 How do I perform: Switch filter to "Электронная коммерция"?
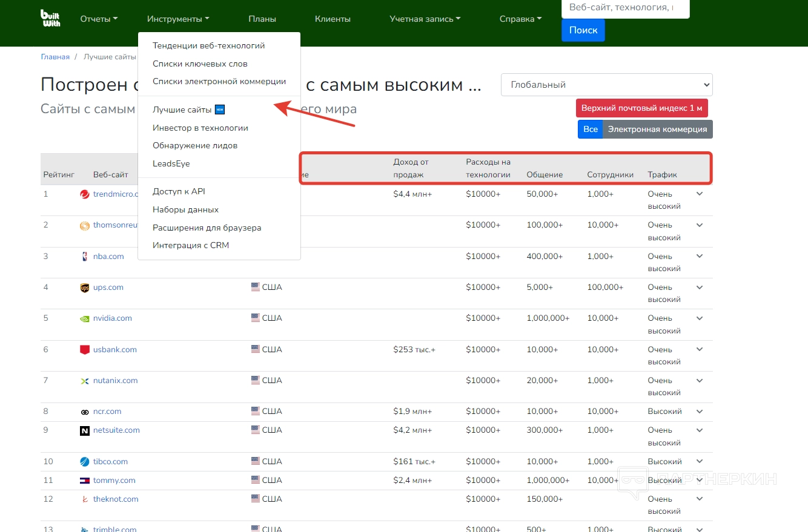pyautogui.click(x=657, y=129)
